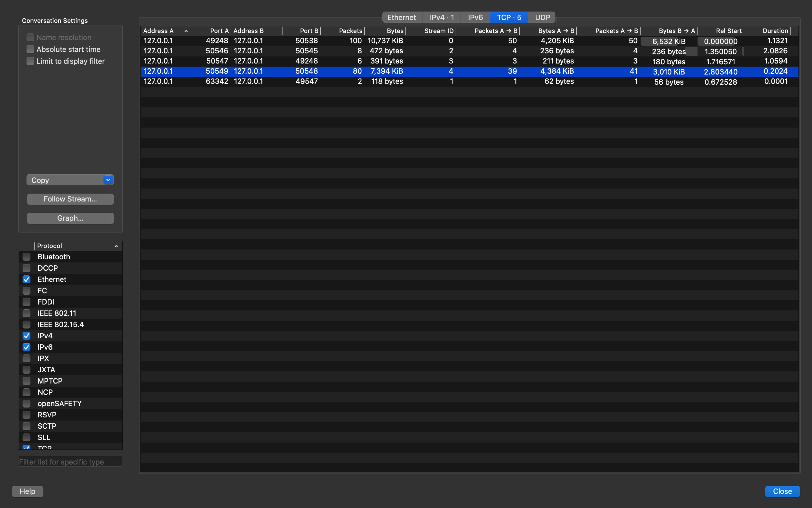812x508 pixels.
Task: Enable the SLL protocol checkbox
Action: pyautogui.click(x=27, y=437)
